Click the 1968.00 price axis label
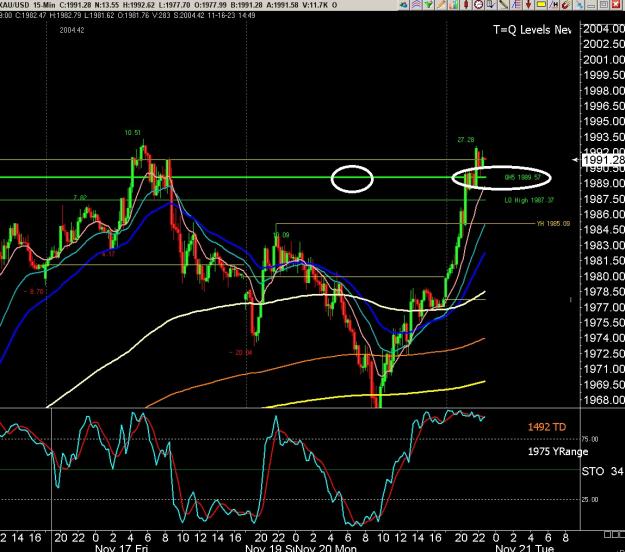This screenshot has height=552, width=625. coord(603,400)
